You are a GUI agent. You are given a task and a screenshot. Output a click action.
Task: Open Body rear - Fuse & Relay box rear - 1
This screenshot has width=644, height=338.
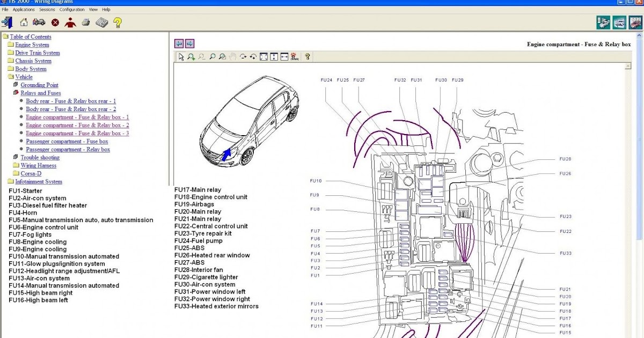click(x=71, y=101)
